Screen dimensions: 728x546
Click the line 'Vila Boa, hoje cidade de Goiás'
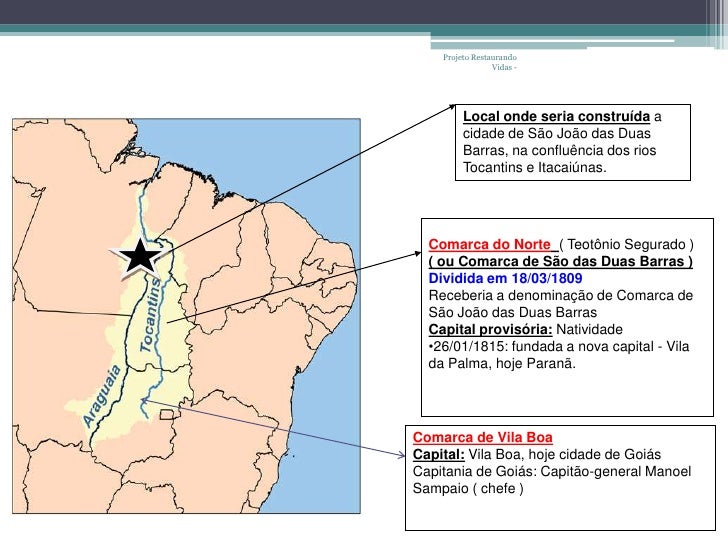[565, 454]
